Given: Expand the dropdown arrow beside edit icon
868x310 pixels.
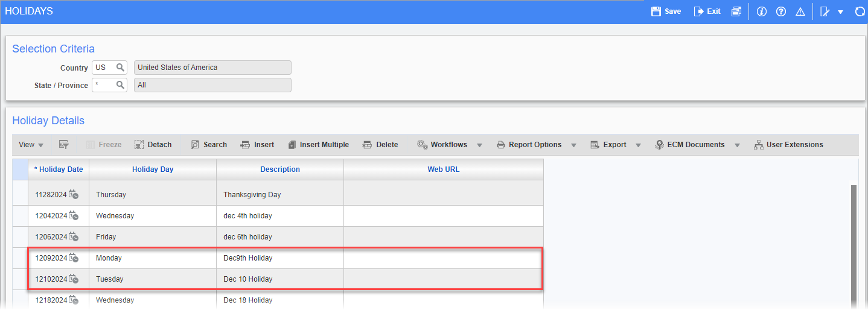Looking at the screenshot, I should tap(840, 12).
